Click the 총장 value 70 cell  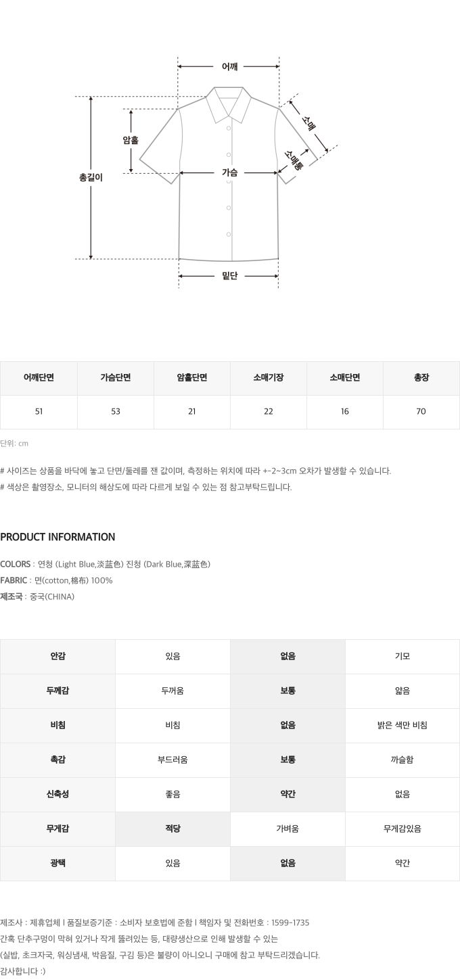click(421, 412)
